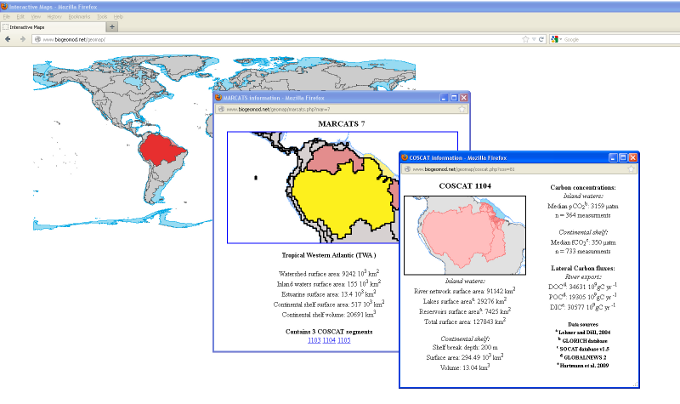Open the History menu
Viewport: 680px width, 404px height.
click(54, 16)
